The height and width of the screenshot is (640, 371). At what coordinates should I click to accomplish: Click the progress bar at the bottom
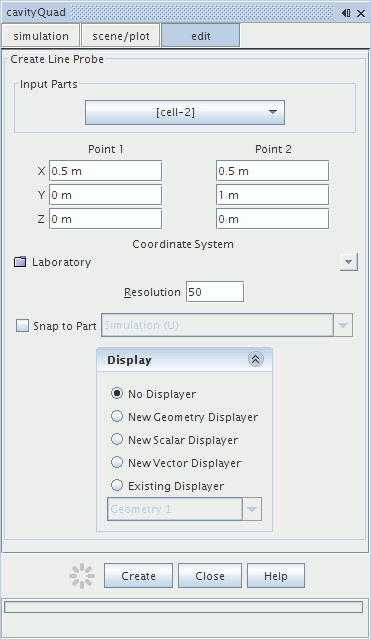point(183,607)
